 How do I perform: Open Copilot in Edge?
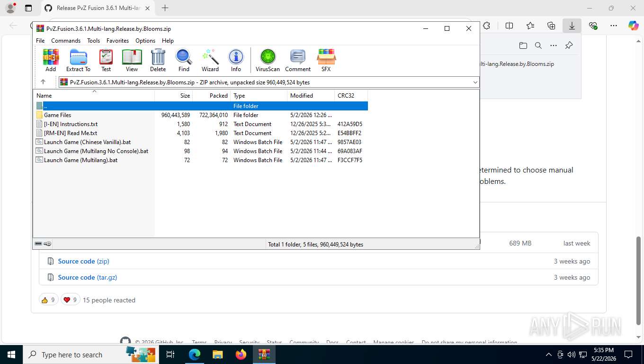click(634, 26)
